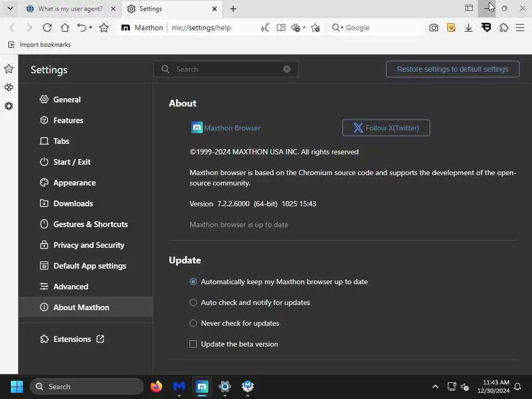Viewport: 532px width, 399px height.
Task: Close the 'What is my user agent?' tab
Action: coord(113,9)
